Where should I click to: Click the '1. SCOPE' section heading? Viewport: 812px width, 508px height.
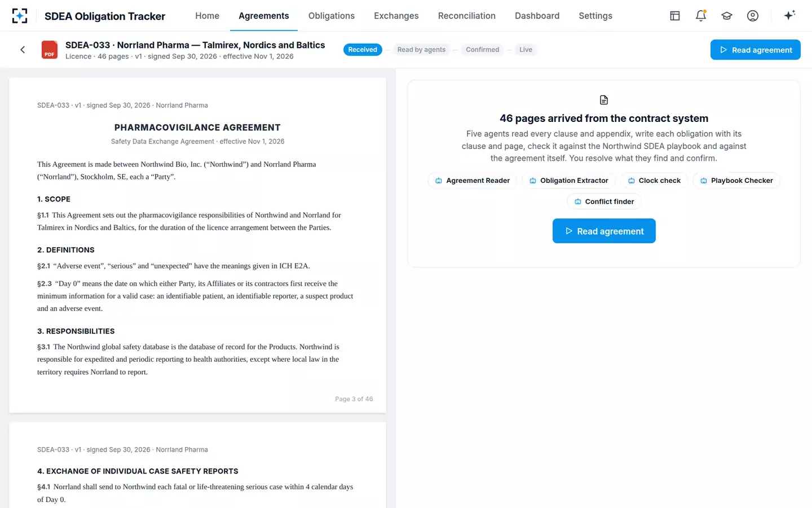pyautogui.click(x=54, y=199)
